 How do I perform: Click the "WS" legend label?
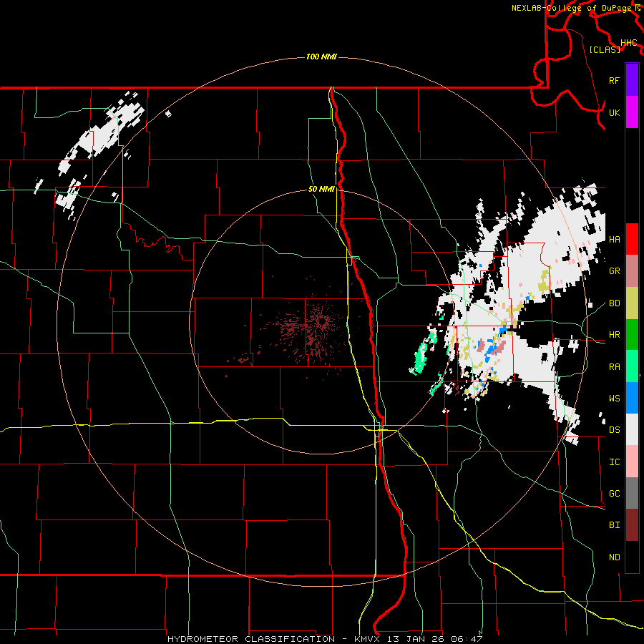(x=614, y=399)
